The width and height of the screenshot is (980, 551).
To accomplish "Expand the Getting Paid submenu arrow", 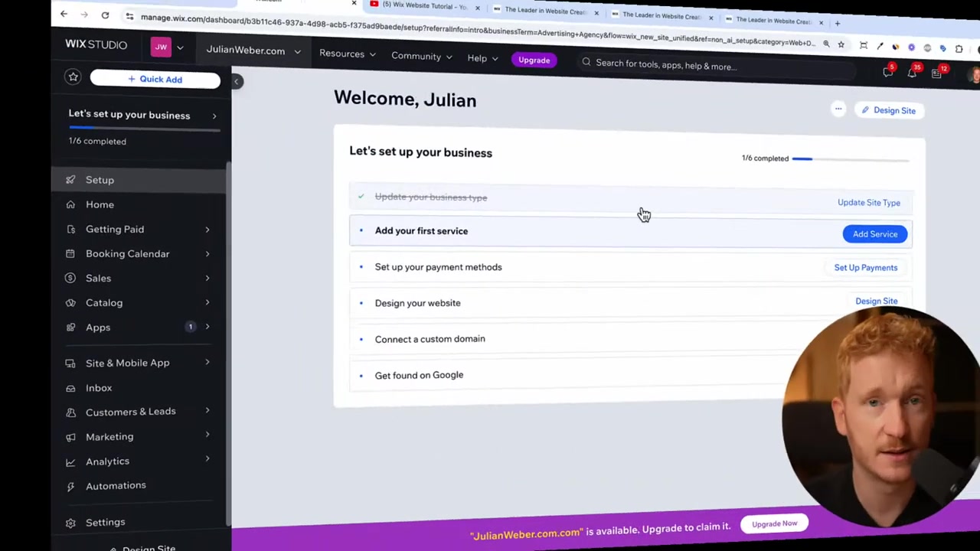I will point(207,229).
